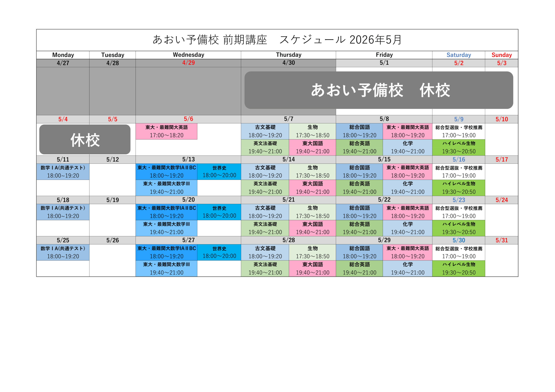The width and height of the screenshot is (555, 392).
Task: Click 世界史 class on 5/13
Action: [219, 171]
